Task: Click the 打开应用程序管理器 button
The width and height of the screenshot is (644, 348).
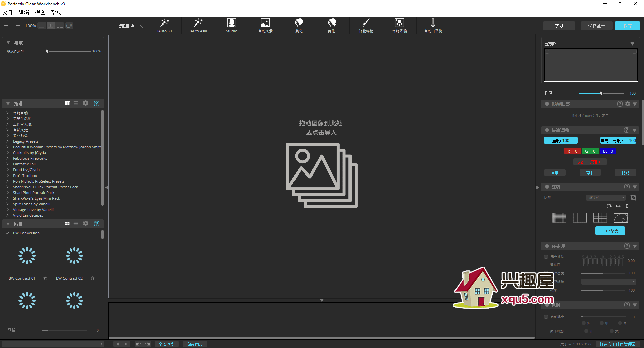Action: point(618,344)
